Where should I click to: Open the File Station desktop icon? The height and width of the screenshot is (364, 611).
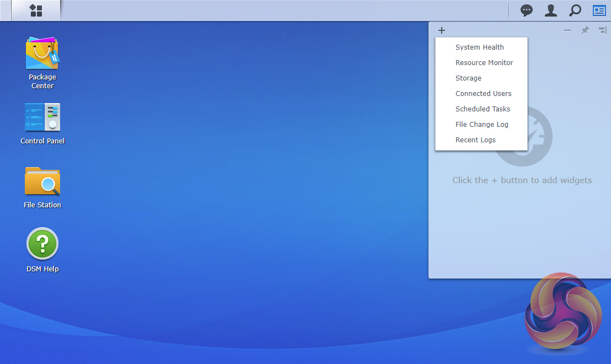[42, 188]
